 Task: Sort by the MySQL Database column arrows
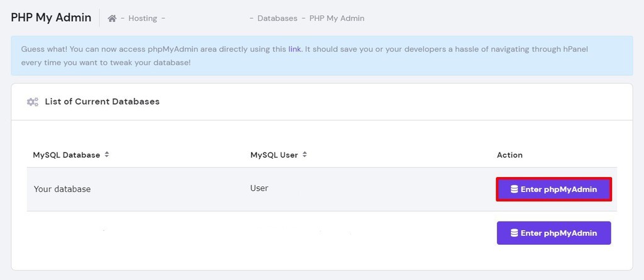(107, 154)
